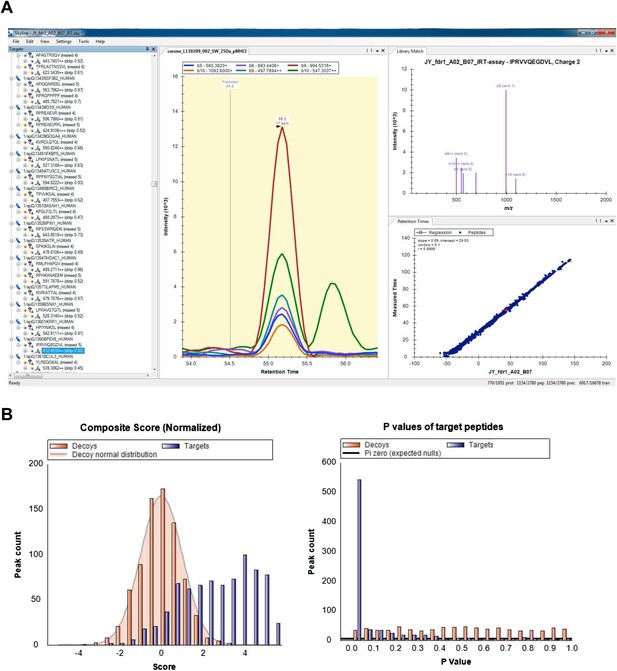The width and height of the screenshot is (617, 671).
Task: Open the File menu
Action: tap(16, 42)
